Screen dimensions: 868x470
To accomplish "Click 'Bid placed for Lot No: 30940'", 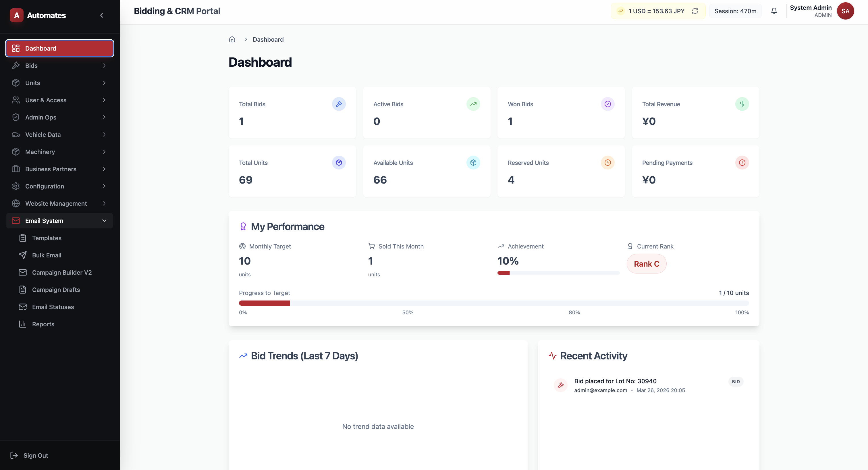I will pyautogui.click(x=615, y=381).
